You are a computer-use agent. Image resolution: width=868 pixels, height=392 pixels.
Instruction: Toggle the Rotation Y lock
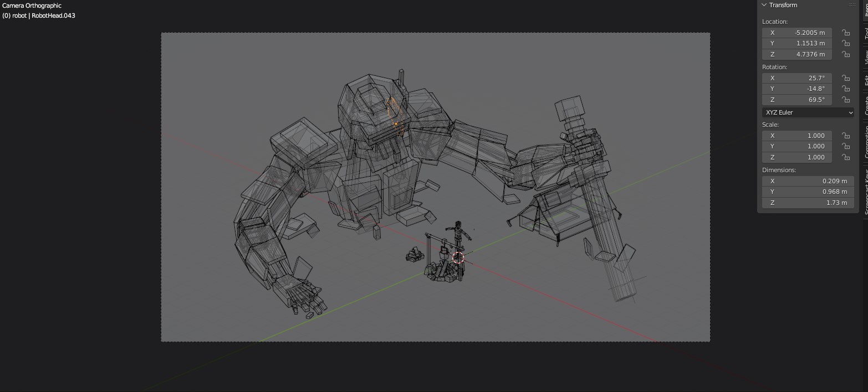[845, 89]
